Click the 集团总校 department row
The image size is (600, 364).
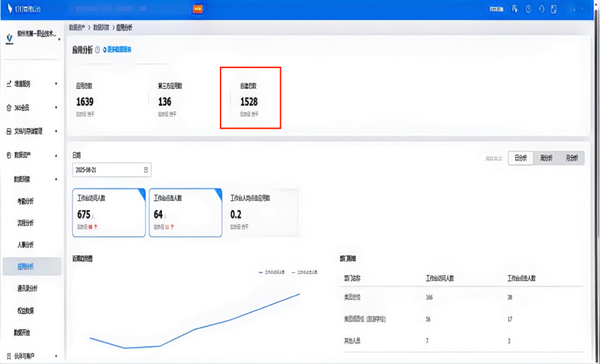(462, 297)
